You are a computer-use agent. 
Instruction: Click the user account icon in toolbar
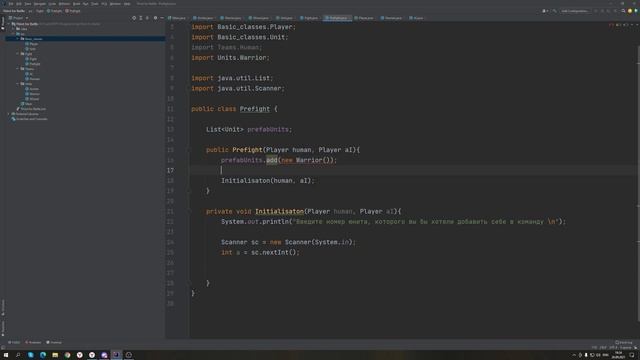(x=545, y=11)
